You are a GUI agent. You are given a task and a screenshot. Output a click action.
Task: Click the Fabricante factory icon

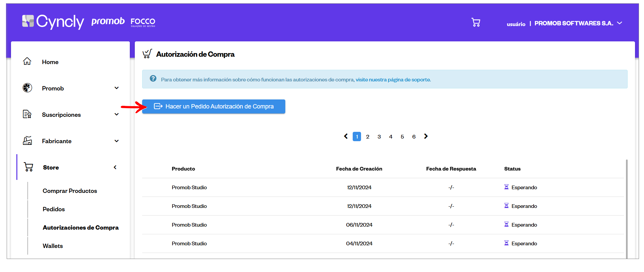[x=27, y=141]
